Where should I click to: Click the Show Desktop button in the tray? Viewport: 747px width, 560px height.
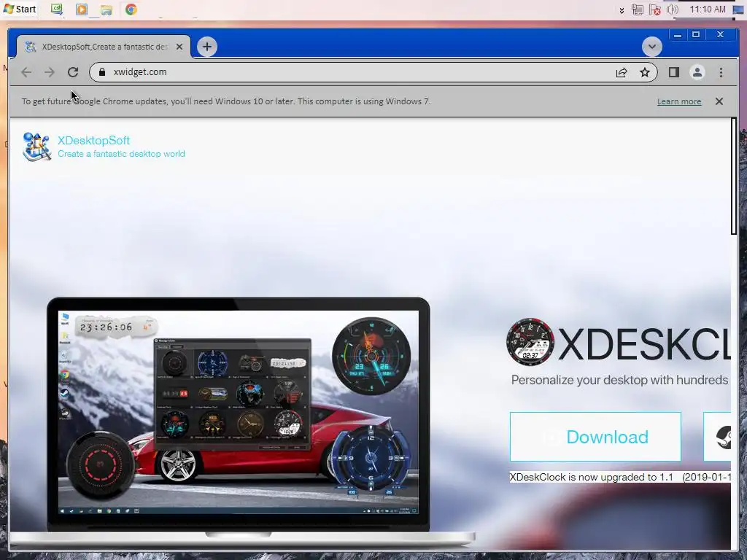[x=739, y=9]
